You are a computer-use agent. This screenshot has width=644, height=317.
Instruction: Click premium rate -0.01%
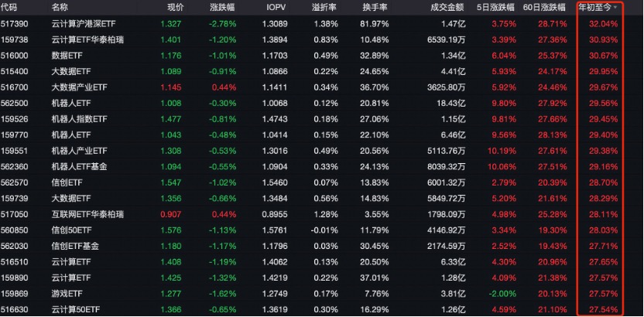tap(324, 230)
